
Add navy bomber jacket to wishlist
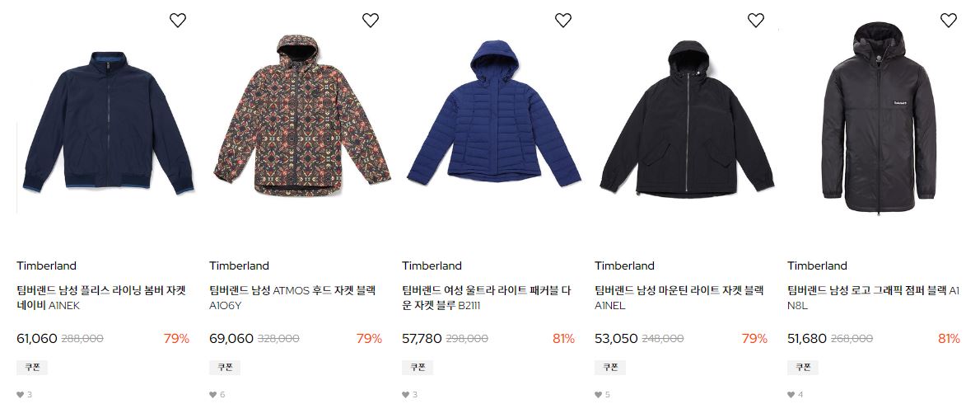(x=178, y=20)
